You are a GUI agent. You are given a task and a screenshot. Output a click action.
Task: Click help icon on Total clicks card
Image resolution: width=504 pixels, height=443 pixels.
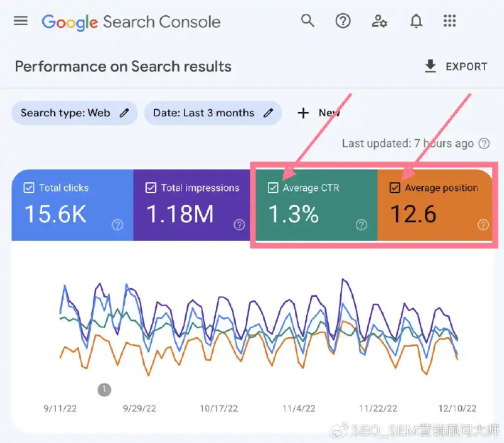pos(117,225)
